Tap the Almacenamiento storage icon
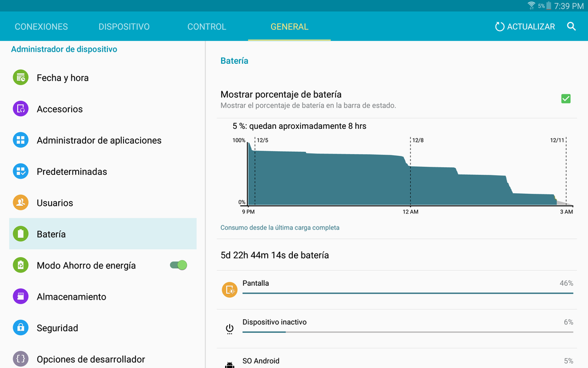588x368 pixels. point(21,297)
